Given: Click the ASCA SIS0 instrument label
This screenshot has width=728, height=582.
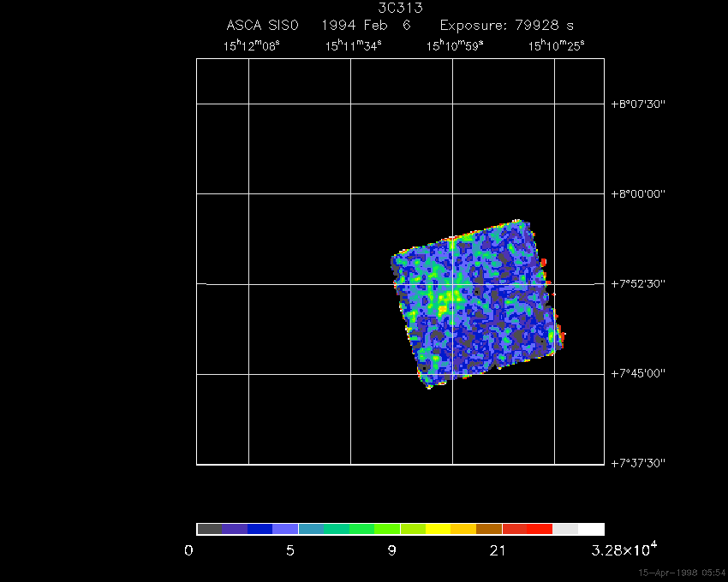Looking at the screenshot, I should pos(262,25).
